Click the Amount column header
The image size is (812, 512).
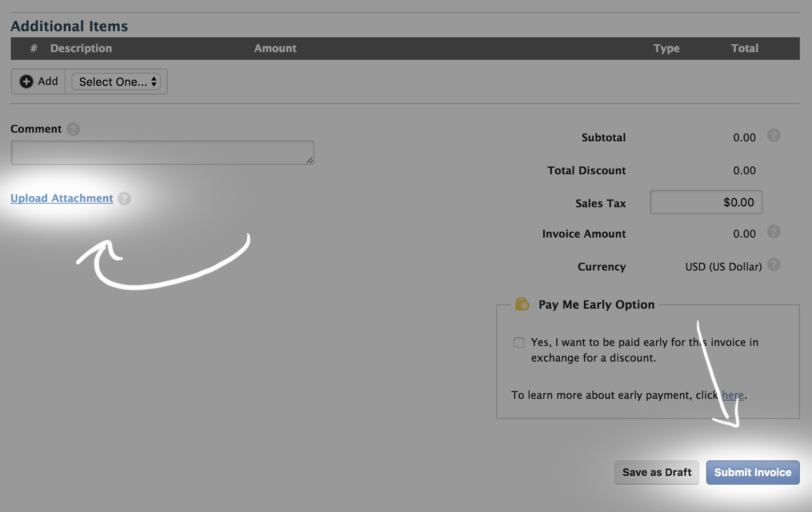click(x=275, y=48)
